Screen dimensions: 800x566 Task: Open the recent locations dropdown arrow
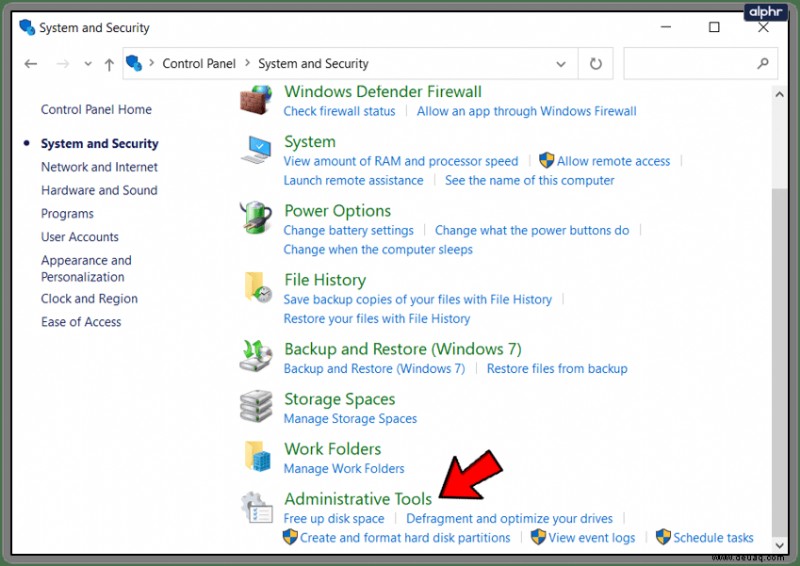88,64
